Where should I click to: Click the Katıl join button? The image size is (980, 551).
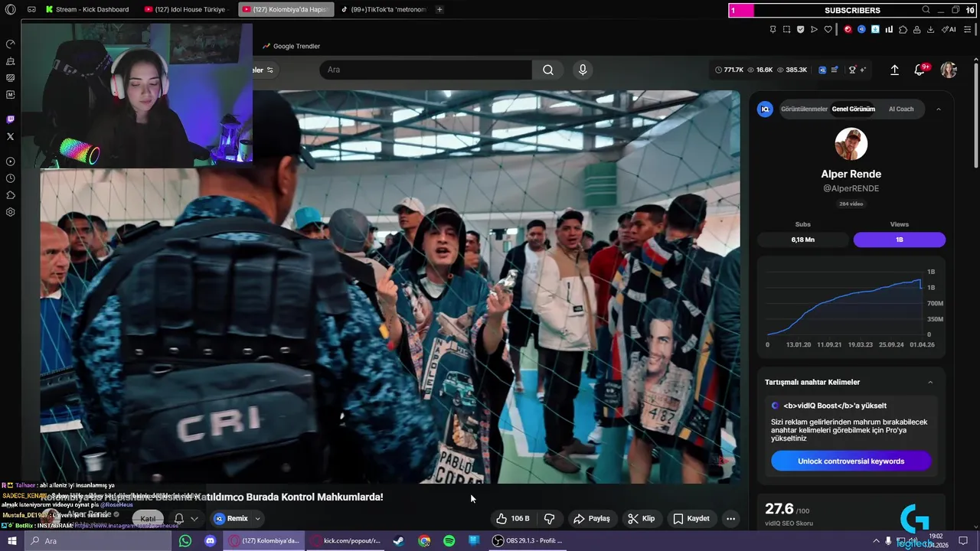(x=148, y=518)
